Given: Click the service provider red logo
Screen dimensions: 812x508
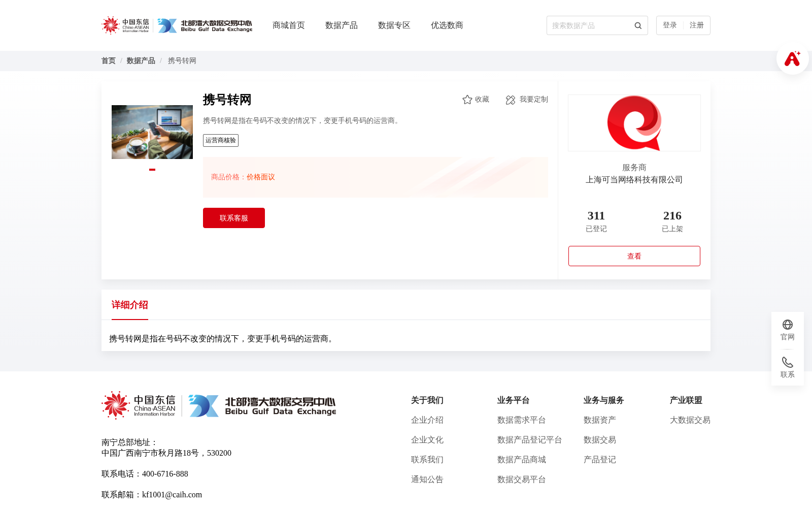Looking at the screenshot, I should [634, 123].
